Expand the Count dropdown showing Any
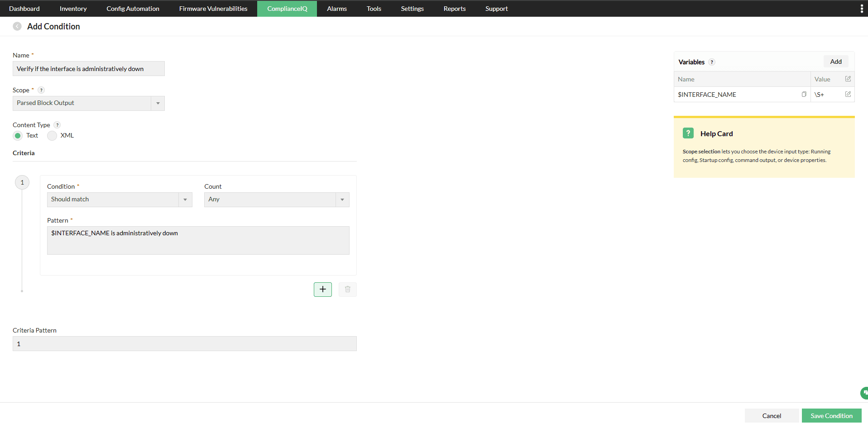The image size is (868, 428). click(x=341, y=200)
